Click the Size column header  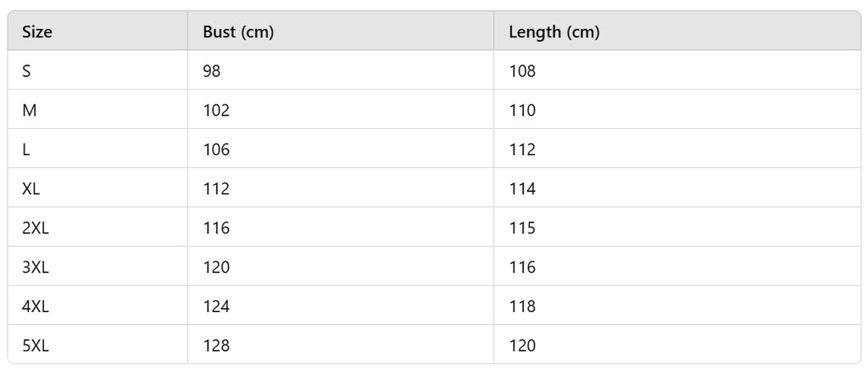click(x=37, y=32)
